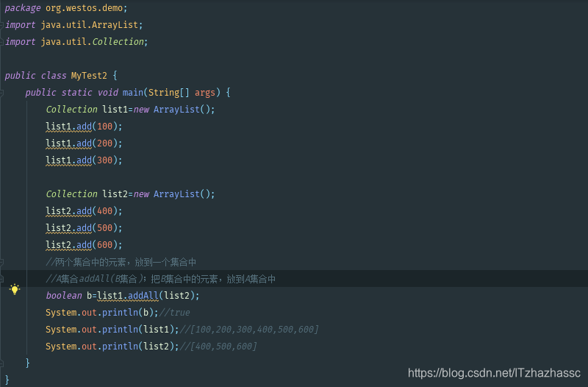This screenshot has height=387, width=588.
Task: Click the value 100 in list1.add
Action: (x=104, y=127)
